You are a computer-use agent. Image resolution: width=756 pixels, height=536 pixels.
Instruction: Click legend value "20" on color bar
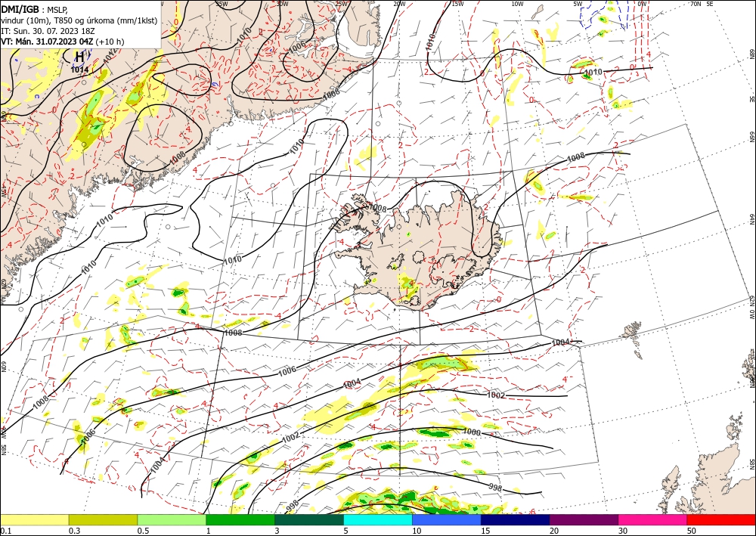tap(554, 531)
